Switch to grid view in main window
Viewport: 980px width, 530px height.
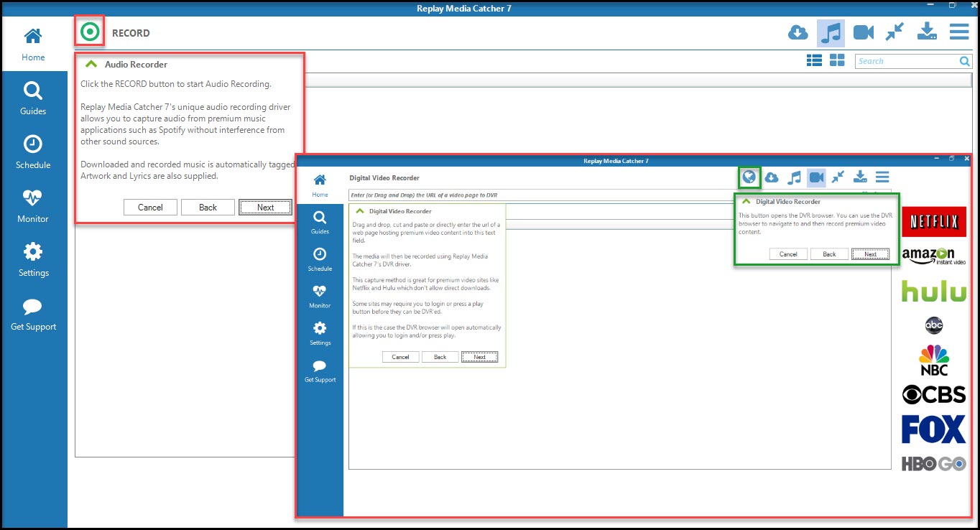coord(837,61)
